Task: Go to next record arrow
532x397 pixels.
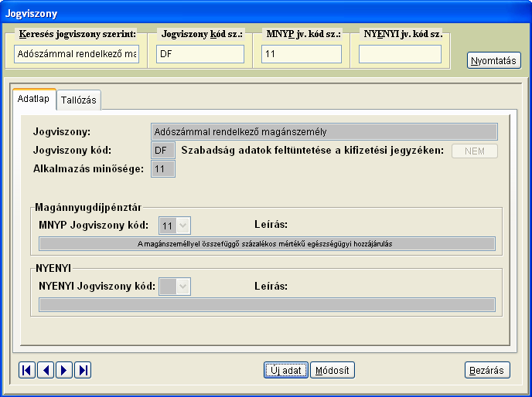Action: click(x=64, y=370)
